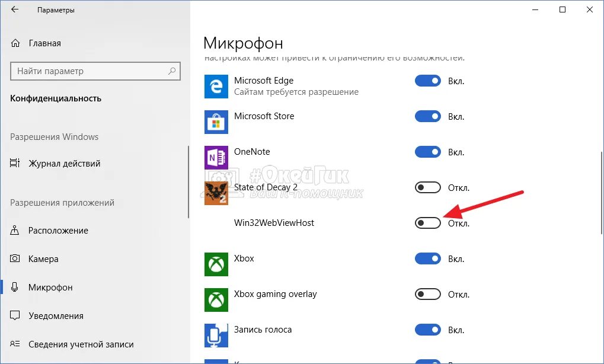Click the Микрофон page title
The width and height of the screenshot is (604, 364).
[x=243, y=43]
